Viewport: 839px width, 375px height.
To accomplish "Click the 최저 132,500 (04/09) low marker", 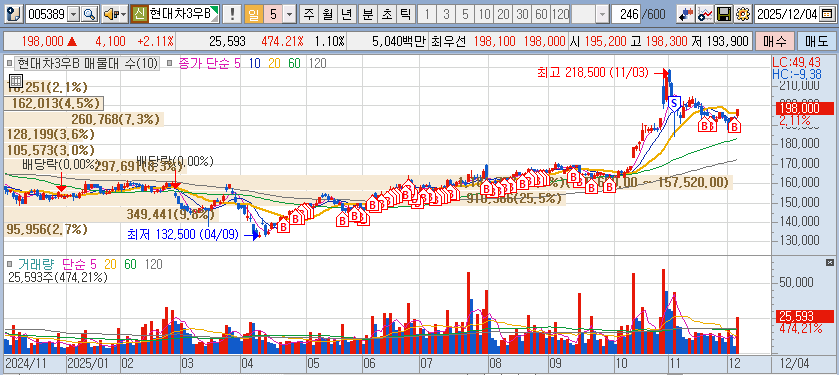I will click(x=182, y=234).
